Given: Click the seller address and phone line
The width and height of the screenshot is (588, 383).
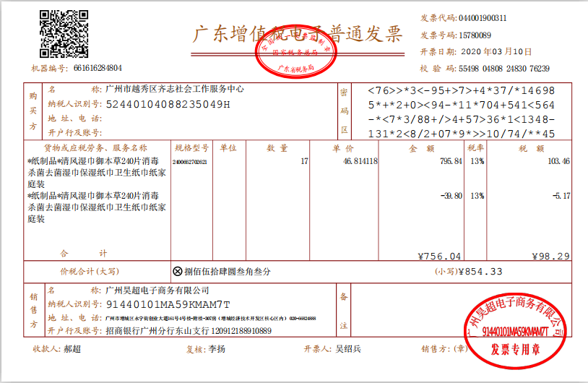Looking at the screenshot, I should click(211, 319).
